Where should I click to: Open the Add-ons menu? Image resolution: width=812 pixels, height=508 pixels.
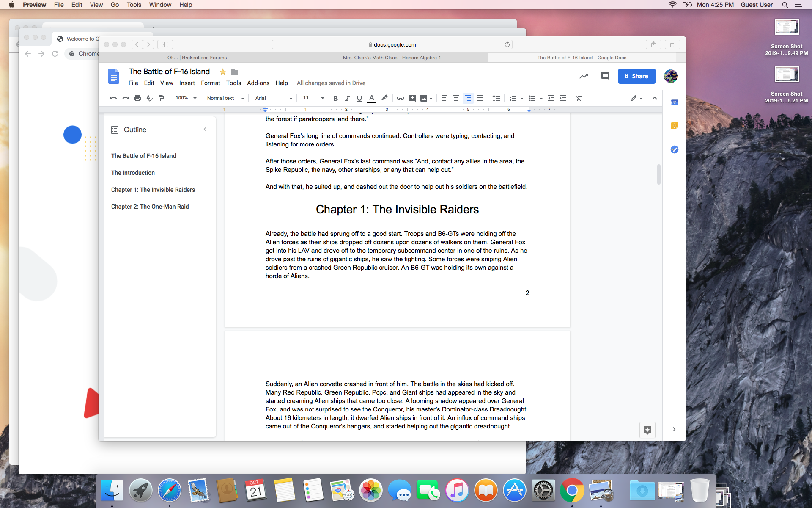click(x=258, y=83)
